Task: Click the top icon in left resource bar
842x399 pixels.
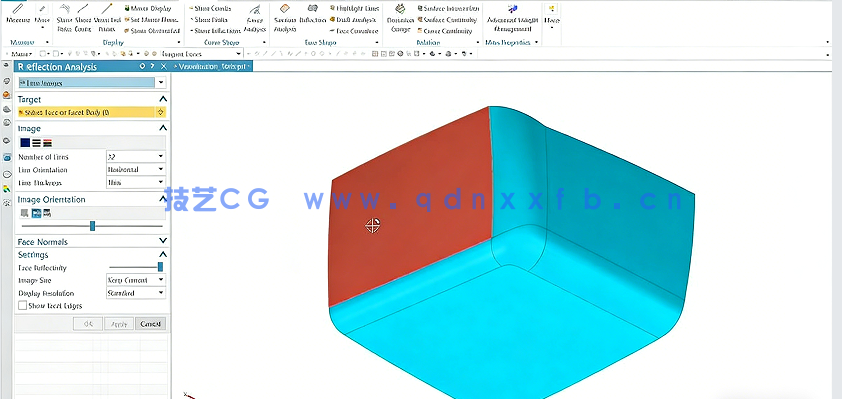Action: 6,66
